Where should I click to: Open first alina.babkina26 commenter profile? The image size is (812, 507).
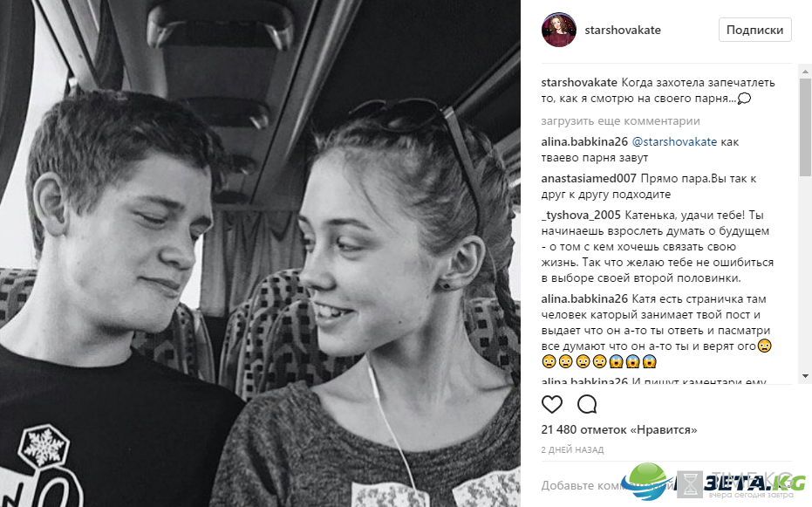coord(584,142)
